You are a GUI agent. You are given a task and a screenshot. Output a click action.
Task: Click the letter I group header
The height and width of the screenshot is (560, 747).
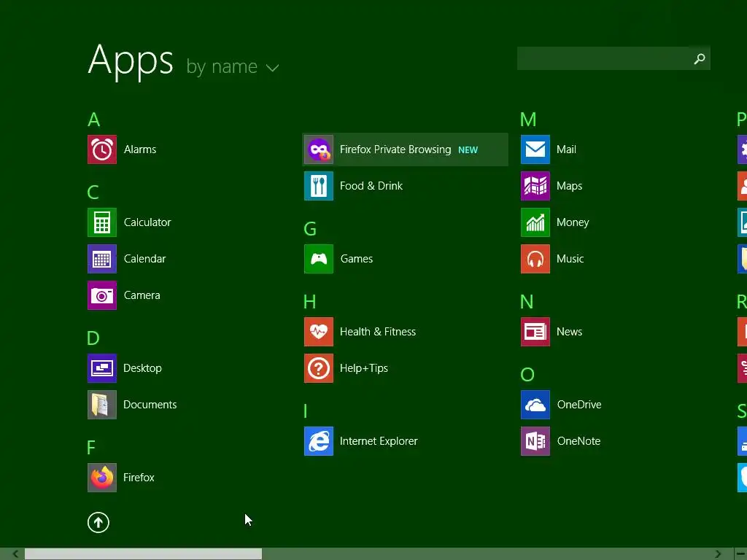306,411
